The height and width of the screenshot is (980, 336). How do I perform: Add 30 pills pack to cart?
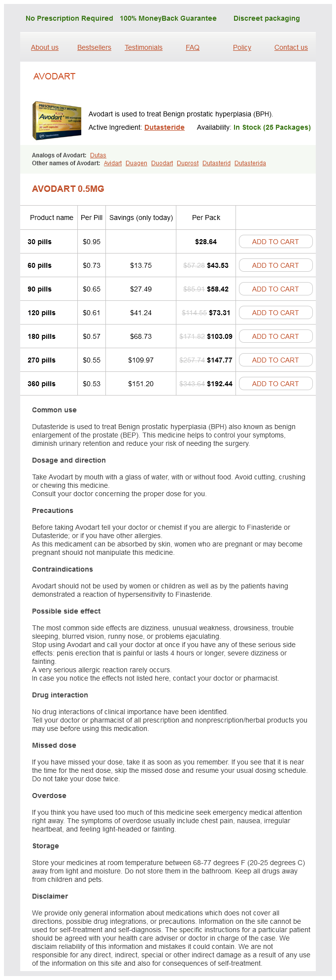click(x=275, y=242)
